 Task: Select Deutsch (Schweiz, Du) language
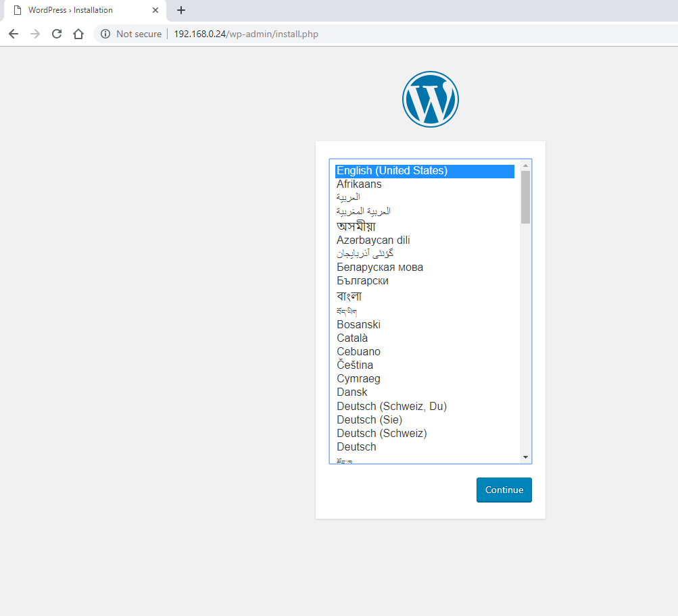425,406
